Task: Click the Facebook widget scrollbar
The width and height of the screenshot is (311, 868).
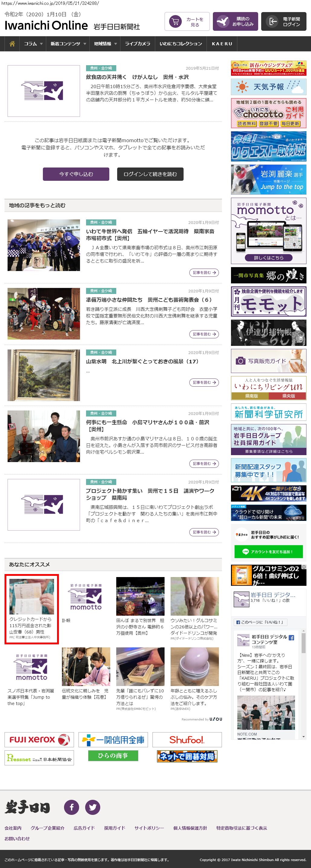Action: pyautogui.click(x=303, y=684)
